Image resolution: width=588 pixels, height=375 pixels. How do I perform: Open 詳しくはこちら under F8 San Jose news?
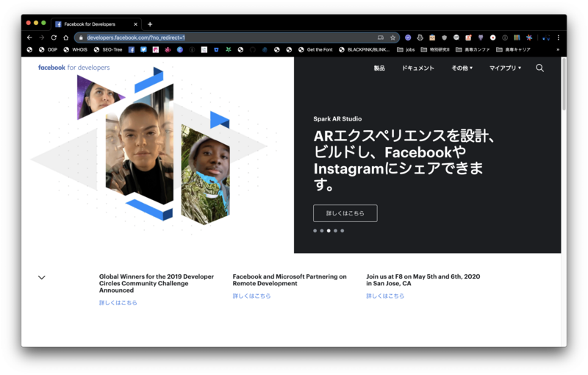coord(385,296)
